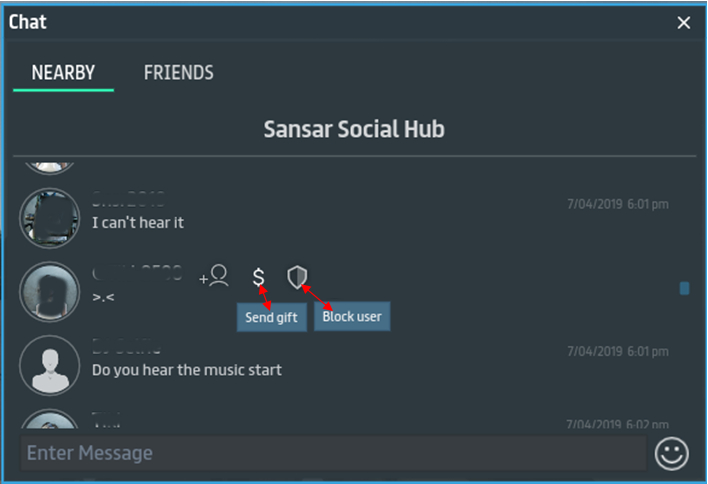The height and width of the screenshot is (484, 708).
Task: Focus the Enter Message text field
Action: click(333, 453)
